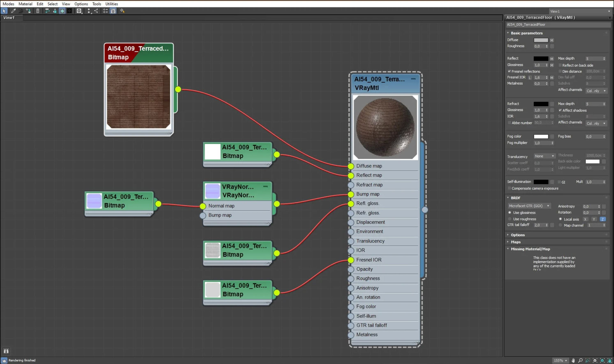Click the Zoom Region tool icon

click(587, 360)
